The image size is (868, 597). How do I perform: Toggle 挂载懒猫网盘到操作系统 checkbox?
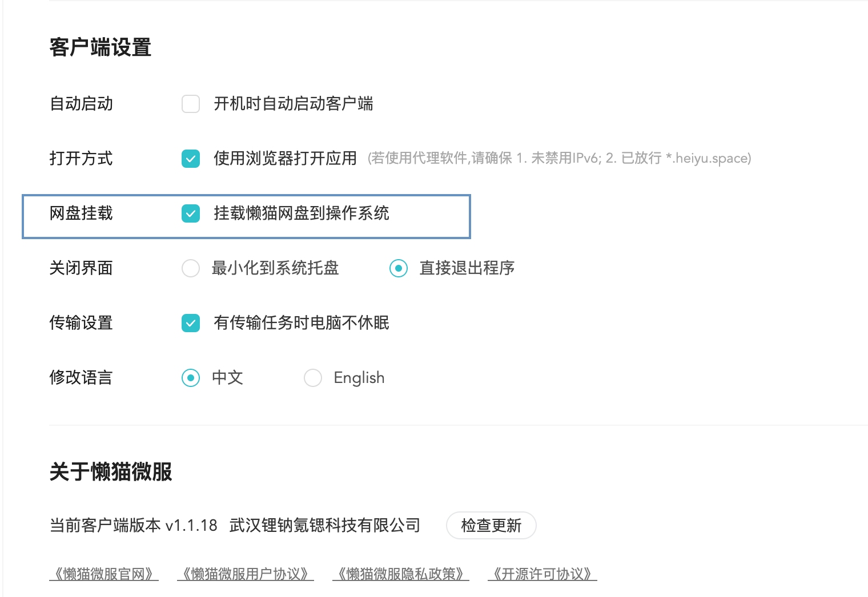pos(191,213)
